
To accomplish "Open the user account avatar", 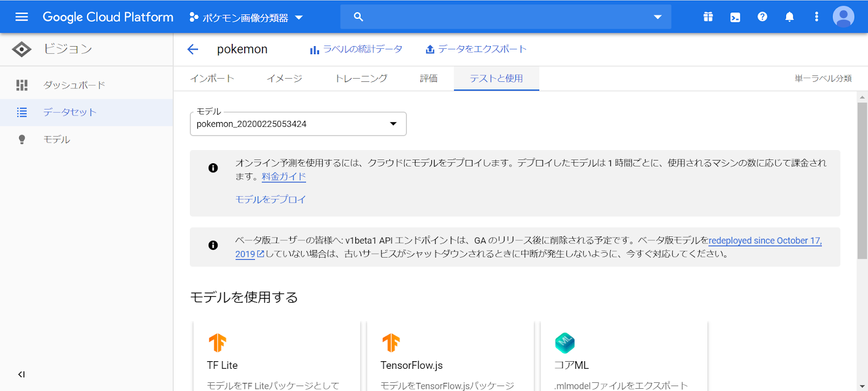I will pyautogui.click(x=844, y=17).
